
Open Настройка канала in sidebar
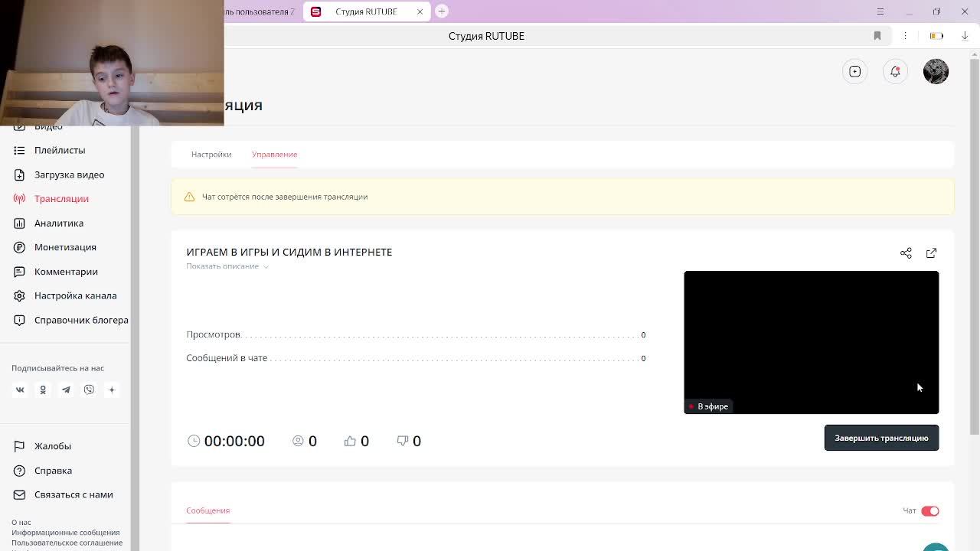[x=75, y=295]
